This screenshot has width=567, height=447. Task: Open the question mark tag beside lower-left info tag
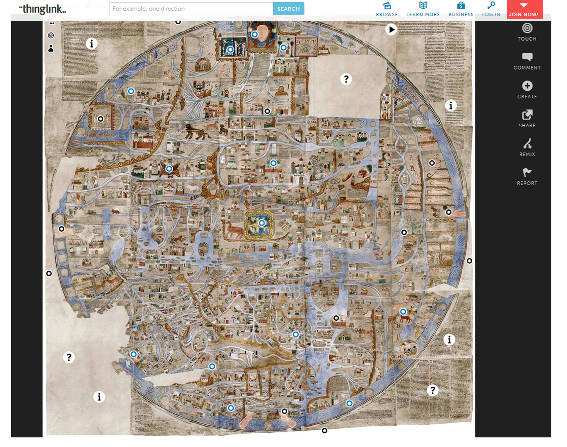(69, 357)
